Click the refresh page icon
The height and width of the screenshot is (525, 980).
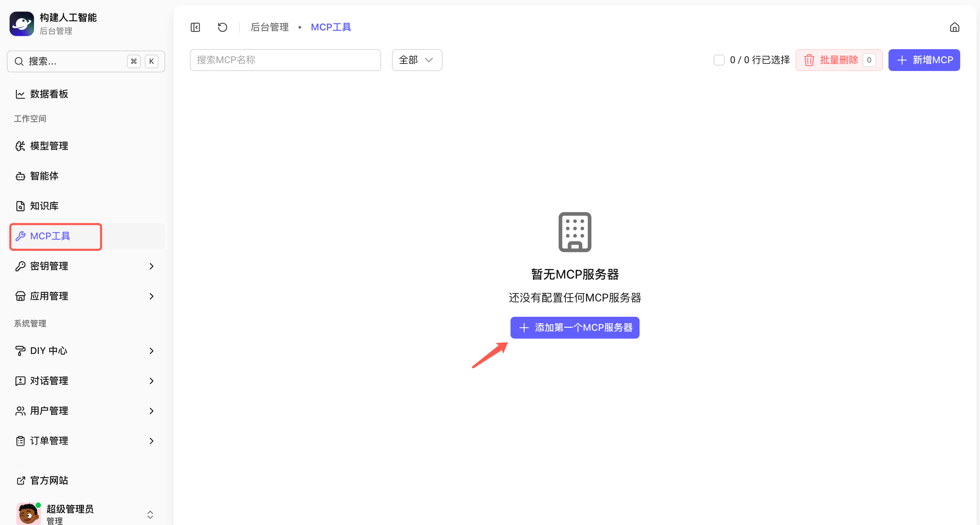(x=223, y=27)
